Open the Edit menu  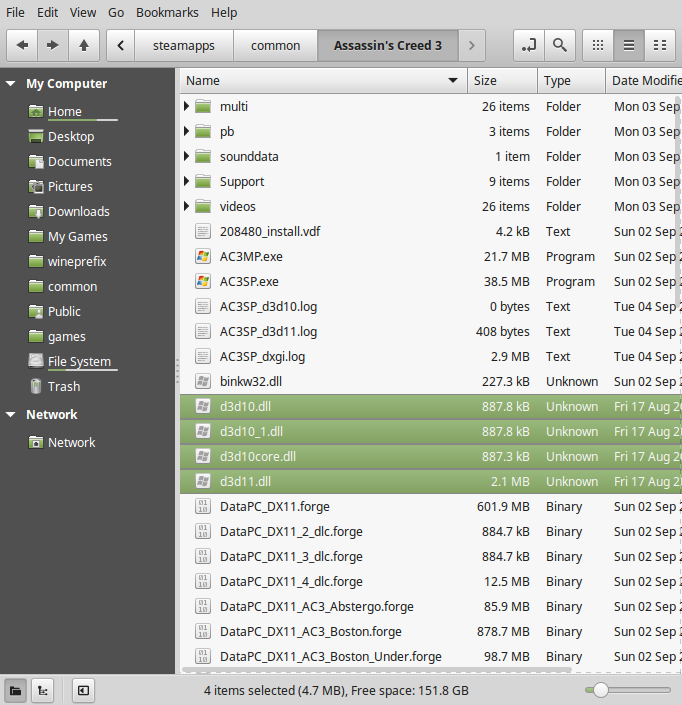(x=47, y=13)
